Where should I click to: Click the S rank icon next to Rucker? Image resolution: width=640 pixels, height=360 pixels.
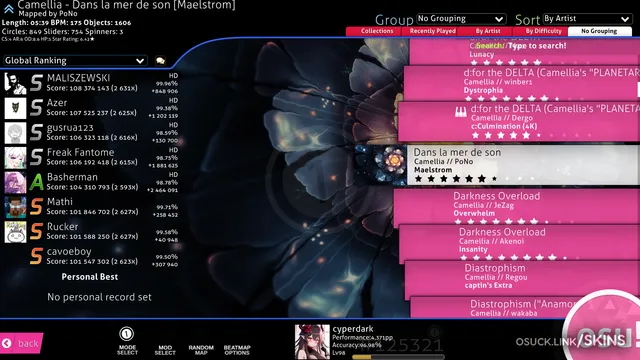pos(36,232)
